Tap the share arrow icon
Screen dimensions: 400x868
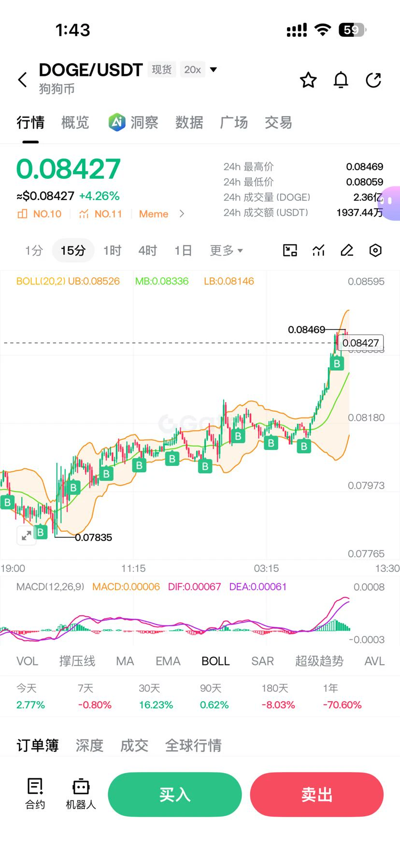pyautogui.click(x=373, y=80)
